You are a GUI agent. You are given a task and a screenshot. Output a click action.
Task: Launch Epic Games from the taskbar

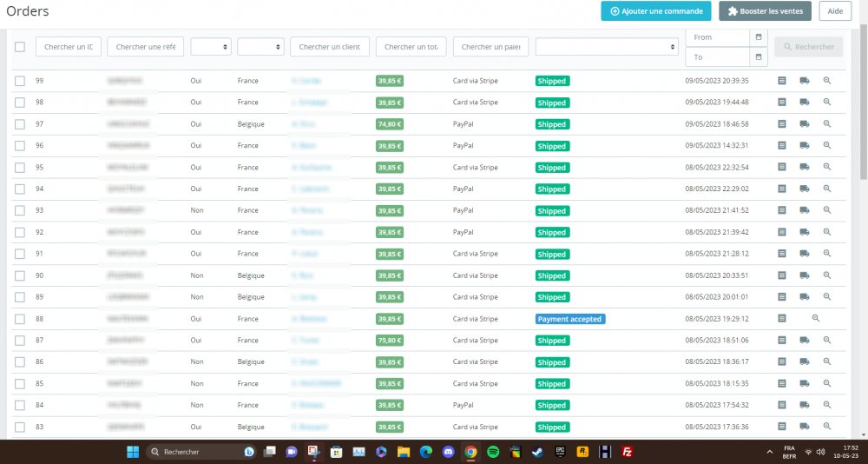click(560, 452)
